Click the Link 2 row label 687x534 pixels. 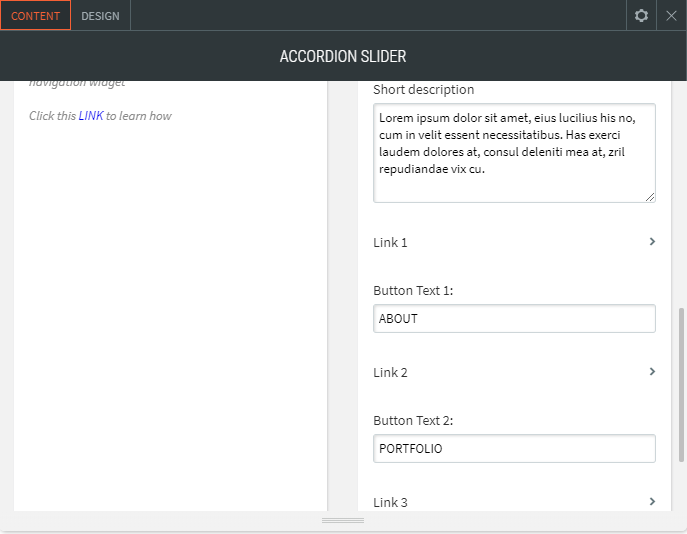pos(390,373)
